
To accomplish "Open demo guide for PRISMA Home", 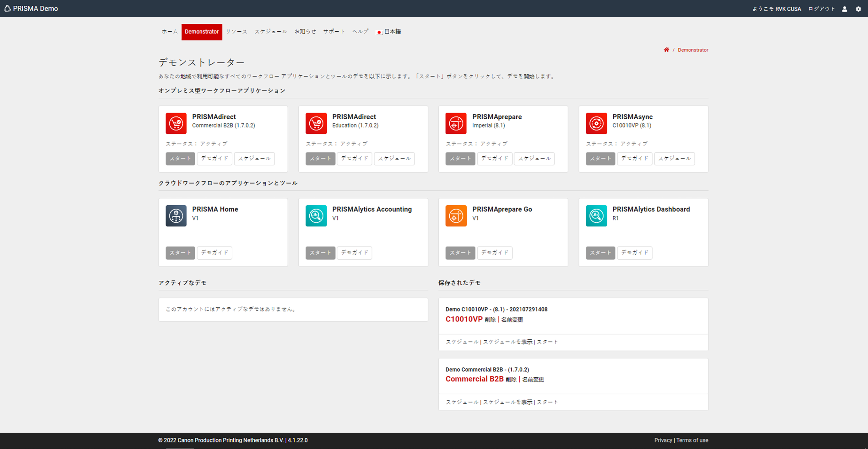I will 214,253.
